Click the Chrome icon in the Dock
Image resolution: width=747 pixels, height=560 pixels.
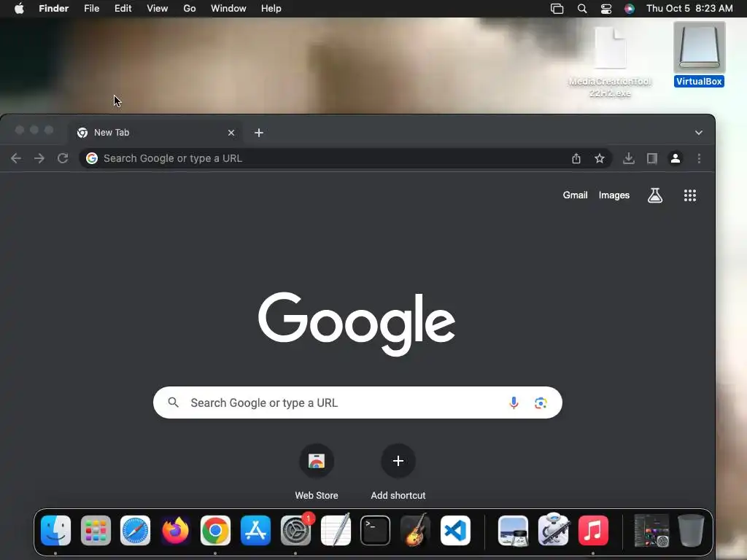[215, 531]
